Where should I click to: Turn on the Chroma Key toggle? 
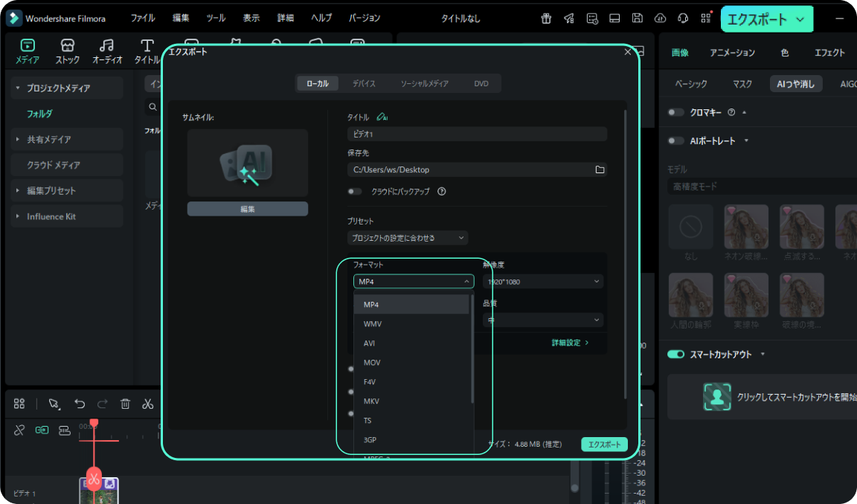tap(675, 112)
